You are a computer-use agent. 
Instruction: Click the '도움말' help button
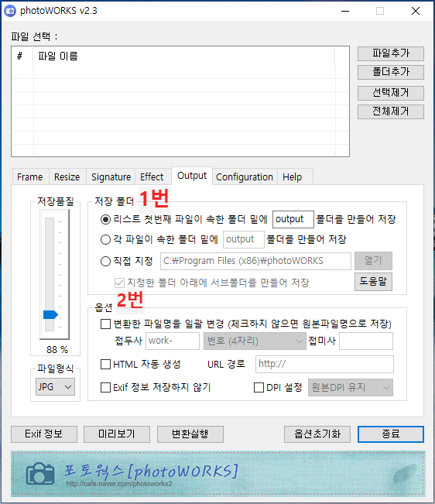[373, 282]
